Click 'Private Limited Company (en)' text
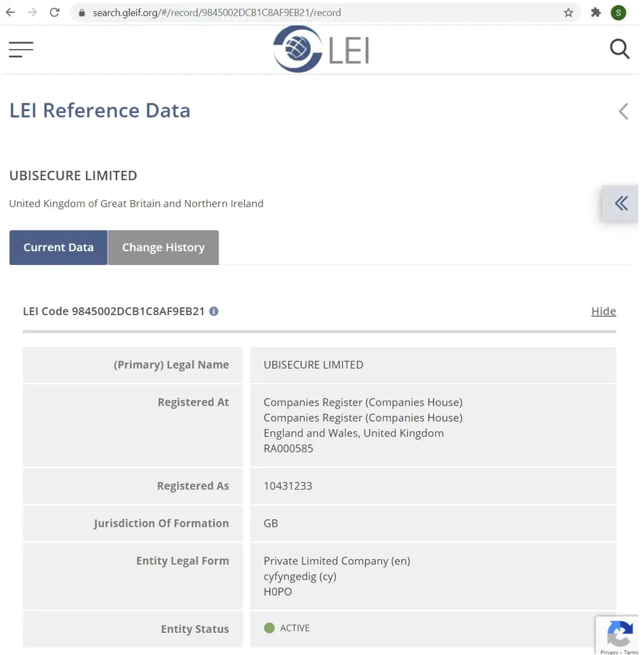Viewport: 644px width, 655px height. pyautogui.click(x=337, y=561)
